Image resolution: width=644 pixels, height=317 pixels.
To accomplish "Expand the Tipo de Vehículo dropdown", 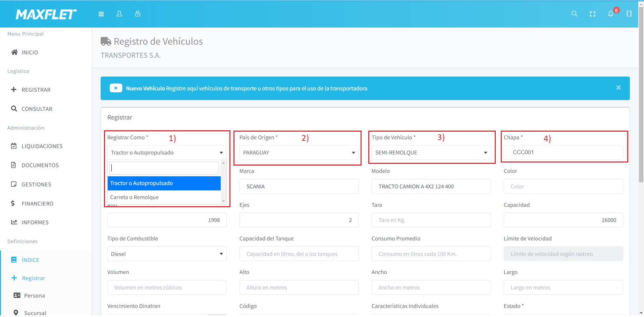I will (431, 152).
